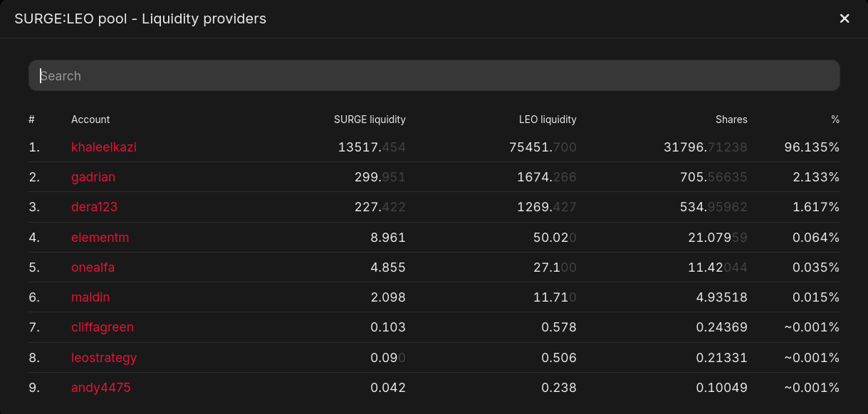Click the Search input field
The image size is (868, 414).
tap(434, 75)
